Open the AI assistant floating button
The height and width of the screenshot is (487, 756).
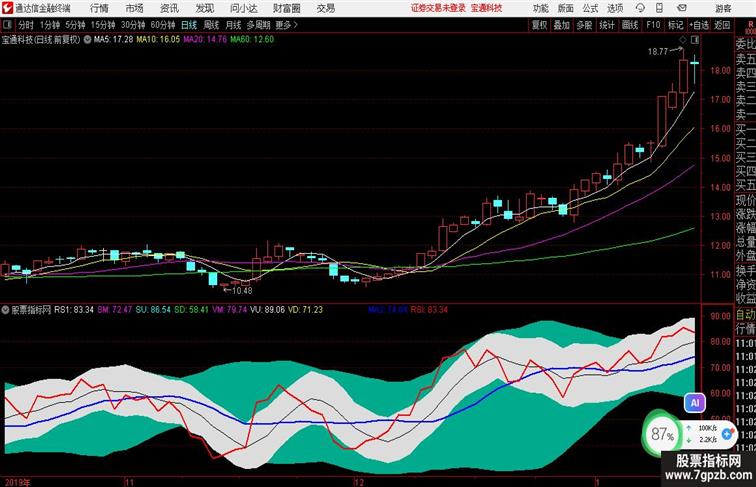(694, 403)
